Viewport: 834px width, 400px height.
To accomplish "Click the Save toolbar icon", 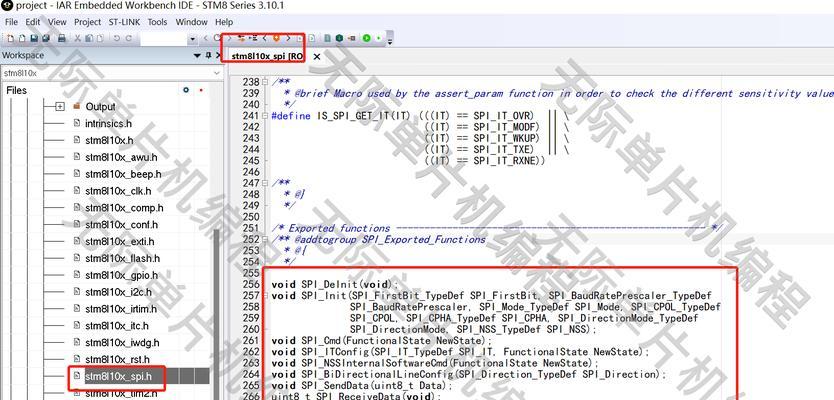I will tap(34, 38).
